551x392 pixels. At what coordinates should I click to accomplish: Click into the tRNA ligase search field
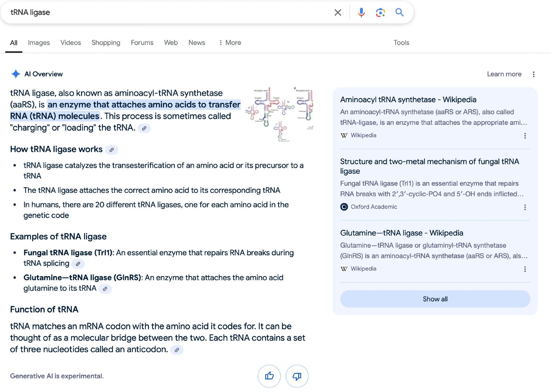pyautogui.click(x=165, y=12)
